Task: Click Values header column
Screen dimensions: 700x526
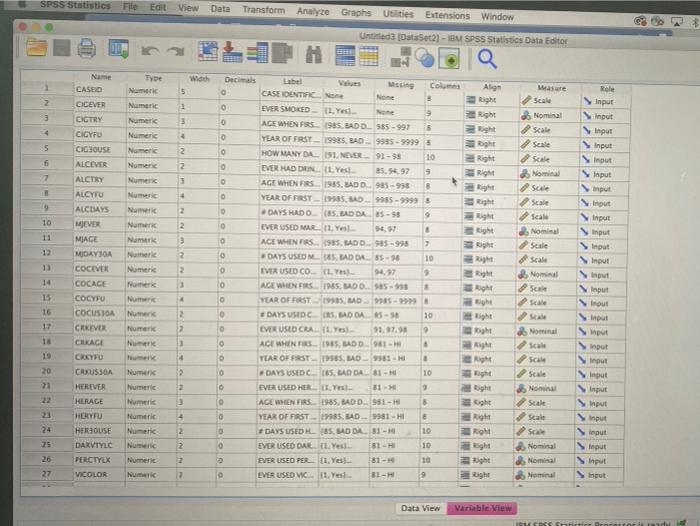Action: pos(349,83)
